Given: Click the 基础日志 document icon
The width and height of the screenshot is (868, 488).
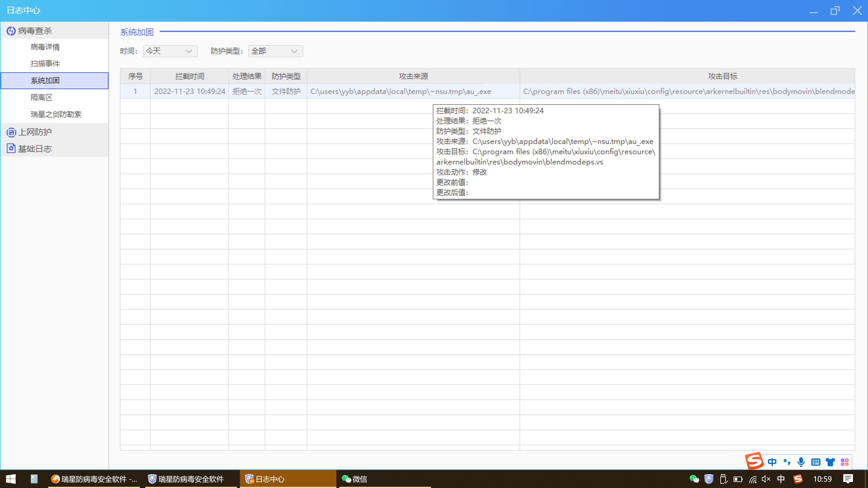Looking at the screenshot, I should 11,149.
